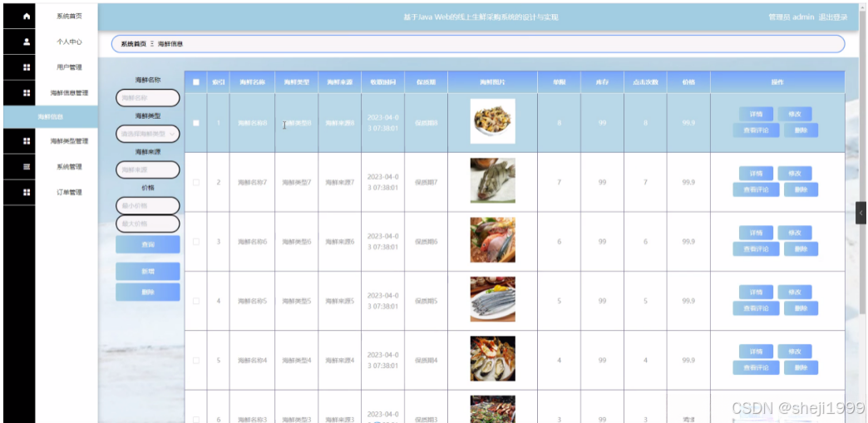Expand 用户管理 in the sidebar menu

point(69,67)
